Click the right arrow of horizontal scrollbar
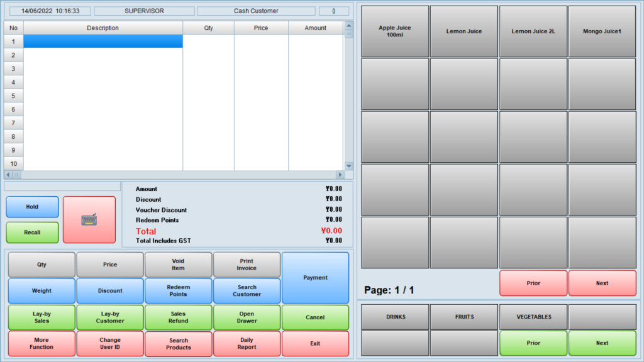 (x=340, y=175)
